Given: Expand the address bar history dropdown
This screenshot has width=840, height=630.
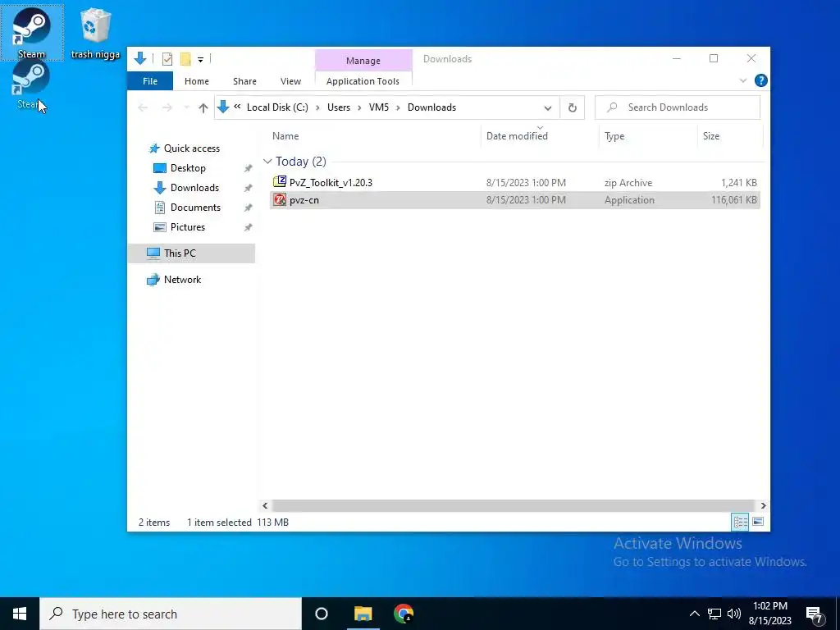Looking at the screenshot, I should tap(547, 107).
